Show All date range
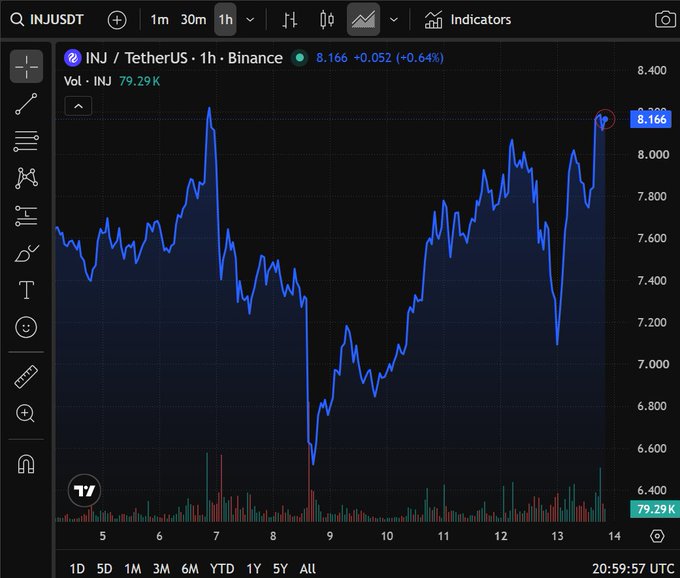Viewport: 680px width, 578px height. click(307, 568)
